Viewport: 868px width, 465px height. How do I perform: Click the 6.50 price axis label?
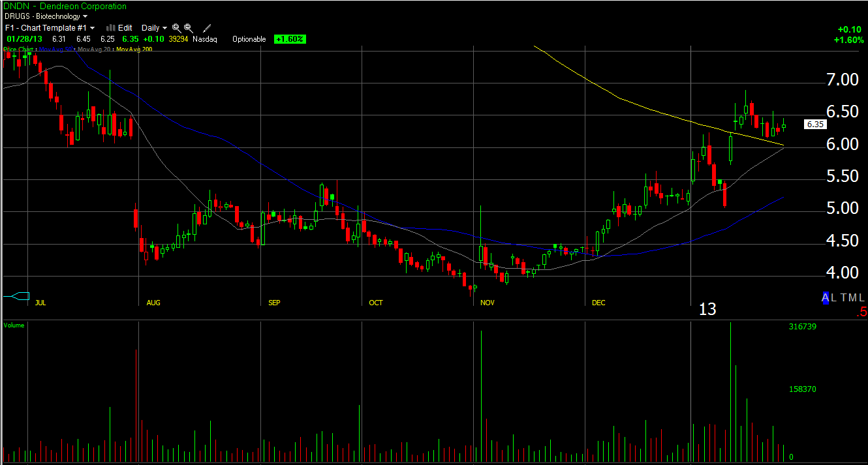click(x=841, y=112)
